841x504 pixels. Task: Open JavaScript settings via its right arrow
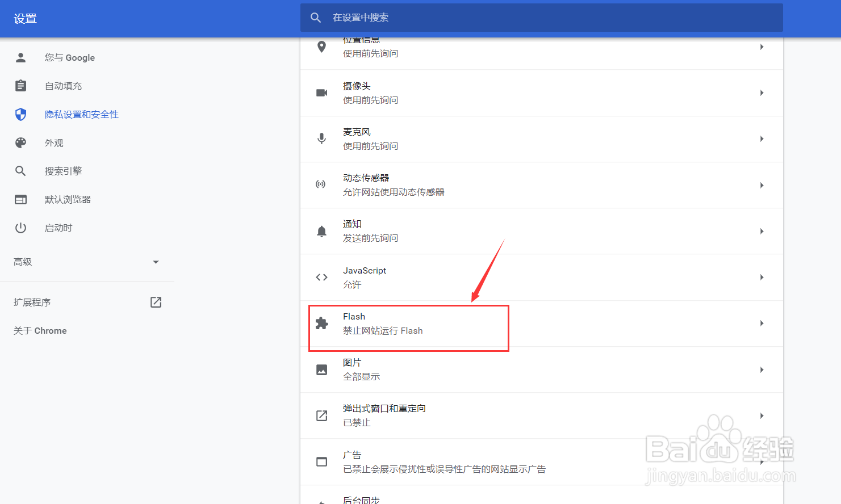pos(761,277)
